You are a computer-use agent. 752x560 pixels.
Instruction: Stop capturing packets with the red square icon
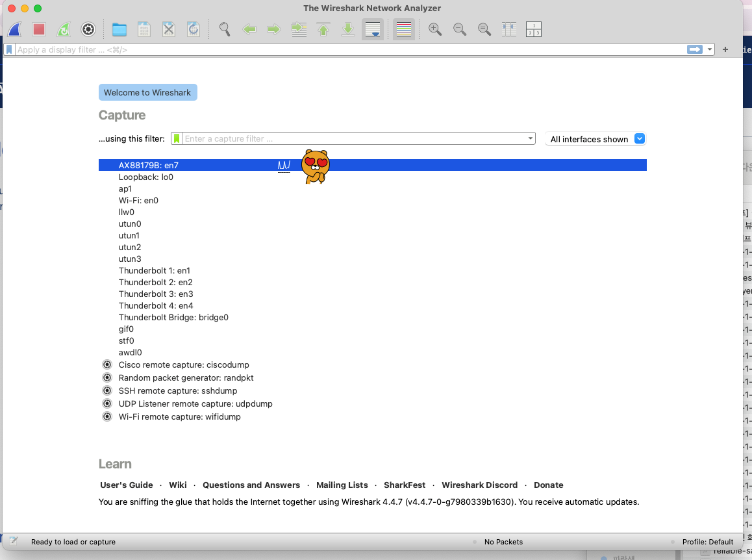coord(39,29)
